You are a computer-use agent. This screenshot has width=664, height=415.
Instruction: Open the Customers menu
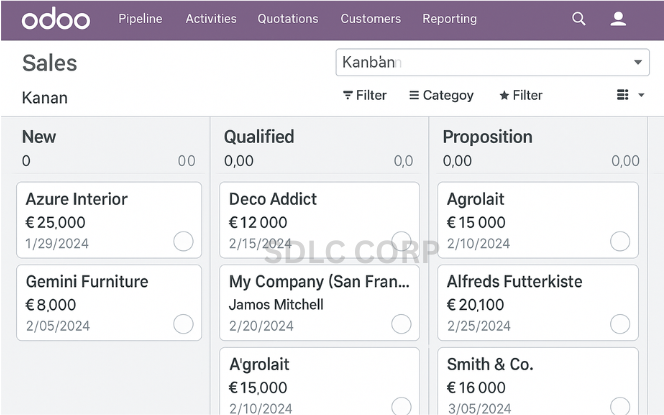tap(371, 19)
